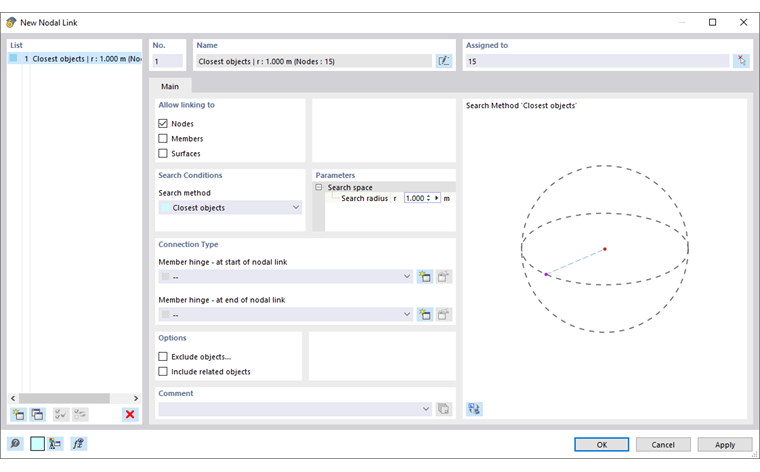Toggle Include related objects checkbox
The image size is (760, 472).
[x=163, y=372]
